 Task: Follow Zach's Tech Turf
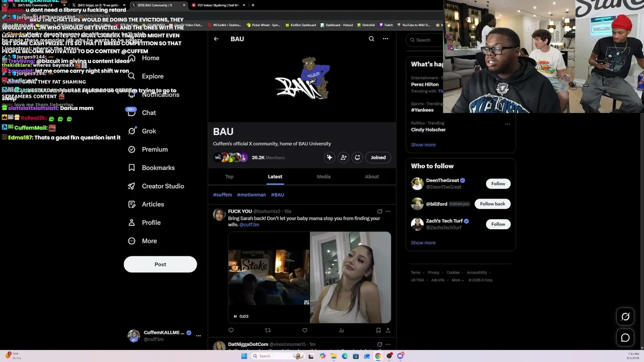click(498, 224)
